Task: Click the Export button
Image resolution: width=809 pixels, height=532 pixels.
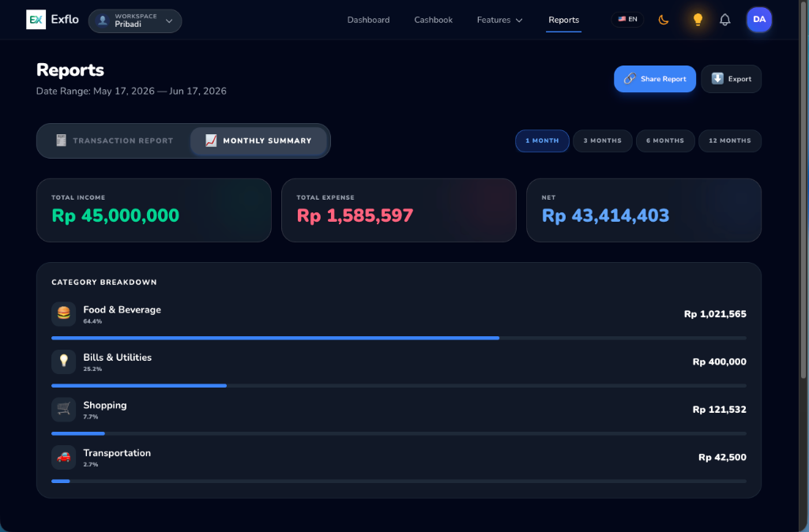Action: point(731,79)
